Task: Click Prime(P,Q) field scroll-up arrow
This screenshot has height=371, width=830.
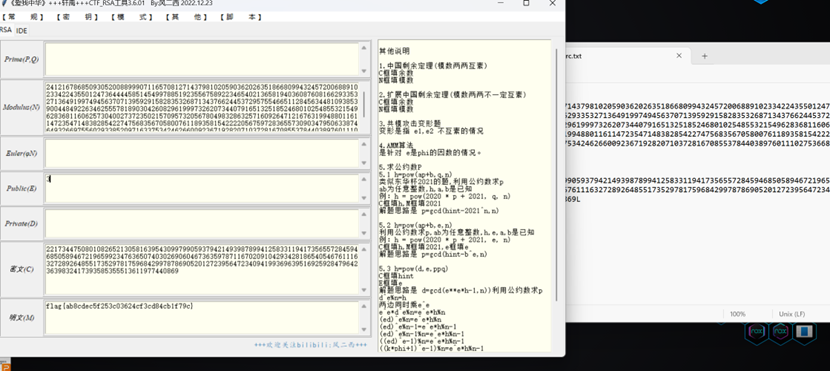Action: 364,48
